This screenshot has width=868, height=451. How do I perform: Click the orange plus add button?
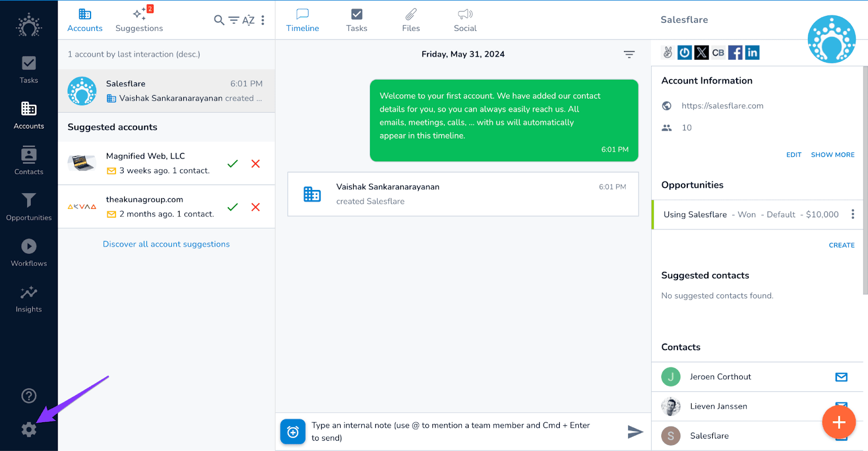(x=839, y=422)
